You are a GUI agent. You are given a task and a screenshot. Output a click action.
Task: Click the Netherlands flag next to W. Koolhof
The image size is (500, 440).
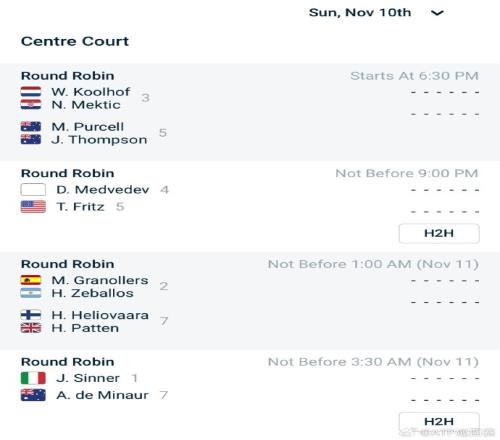(31, 92)
